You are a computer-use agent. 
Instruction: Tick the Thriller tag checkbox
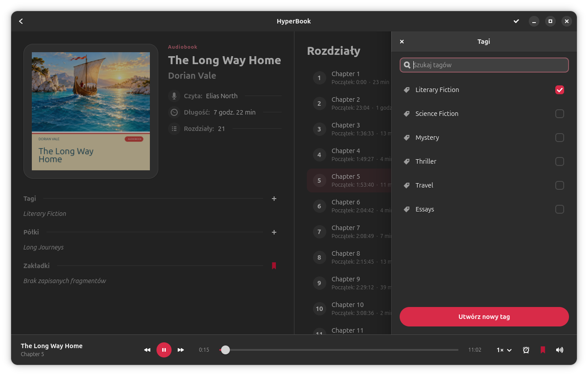(x=560, y=161)
